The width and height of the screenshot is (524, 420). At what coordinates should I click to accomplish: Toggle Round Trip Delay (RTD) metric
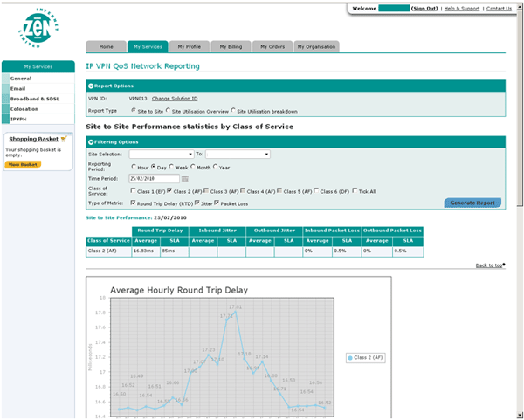(x=133, y=203)
